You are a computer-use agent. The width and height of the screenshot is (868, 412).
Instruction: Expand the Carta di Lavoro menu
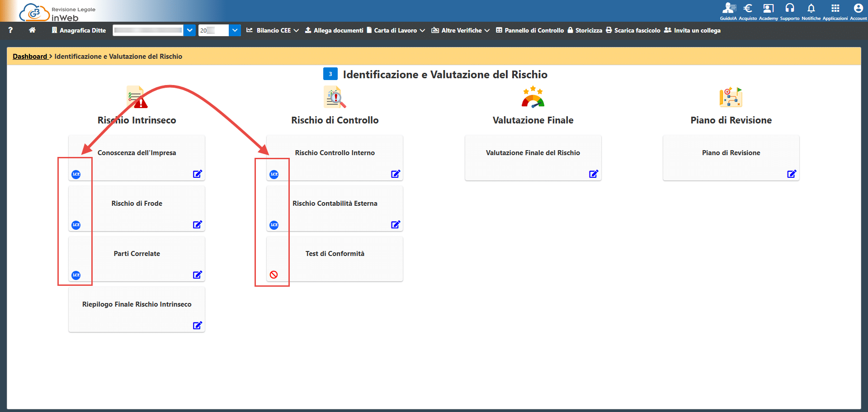point(396,30)
